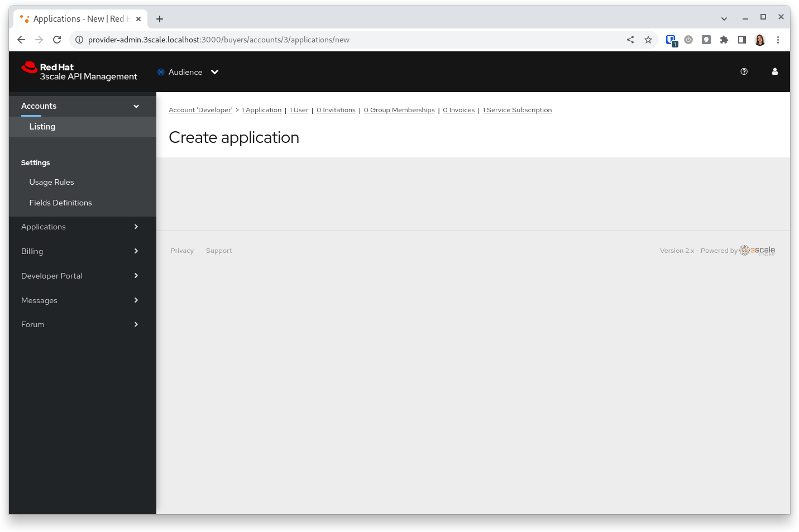
Task: Click the sidebar toggle extension icon
Action: click(742, 40)
